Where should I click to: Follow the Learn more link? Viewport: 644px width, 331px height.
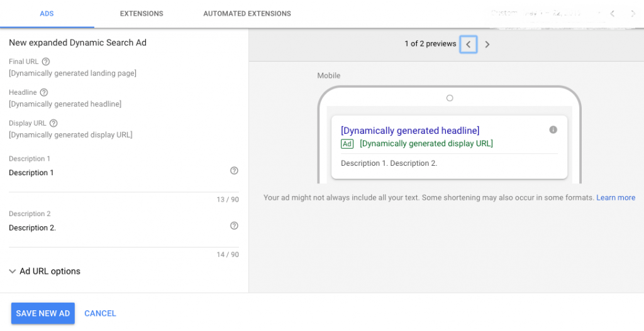pyautogui.click(x=616, y=197)
